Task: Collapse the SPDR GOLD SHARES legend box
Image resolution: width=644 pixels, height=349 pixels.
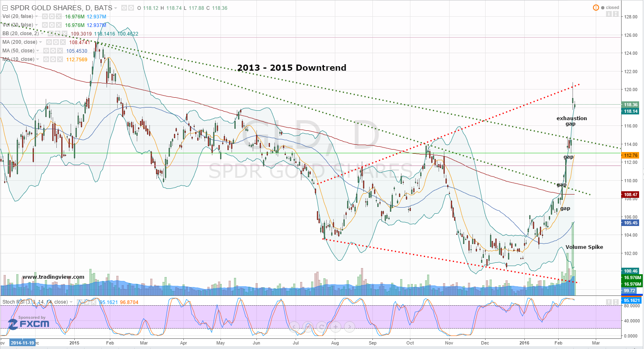Action: [5, 8]
